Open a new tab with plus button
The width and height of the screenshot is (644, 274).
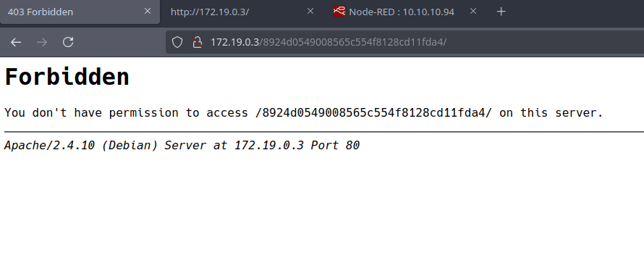501,12
